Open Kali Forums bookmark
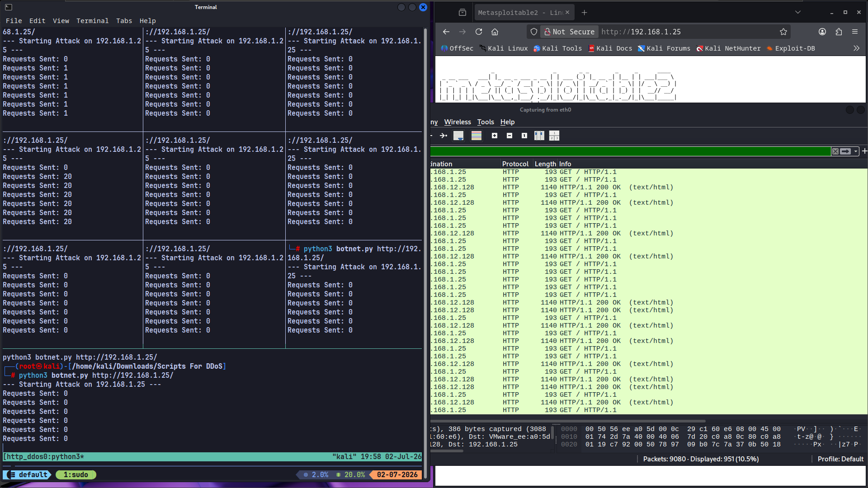 pyautogui.click(x=664, y=48)
